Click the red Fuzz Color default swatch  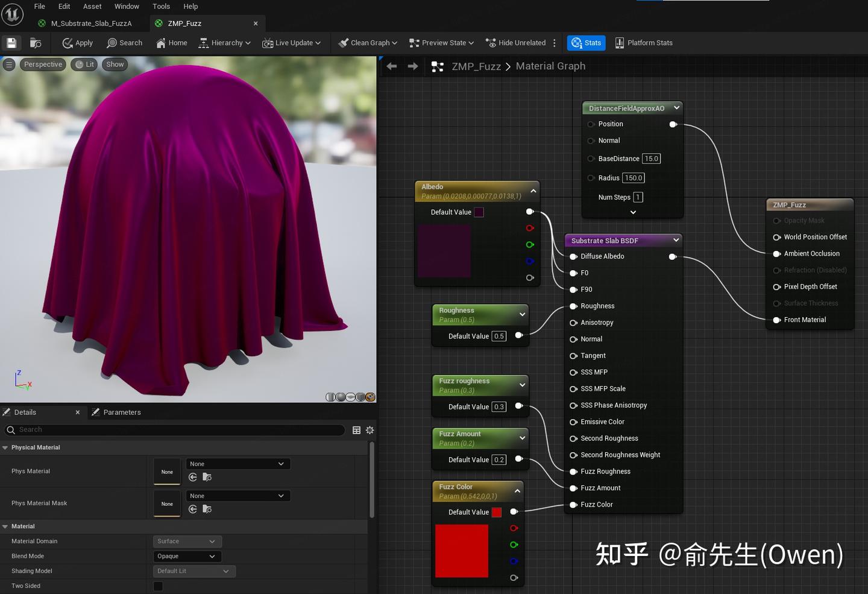[x=497, y=513]
